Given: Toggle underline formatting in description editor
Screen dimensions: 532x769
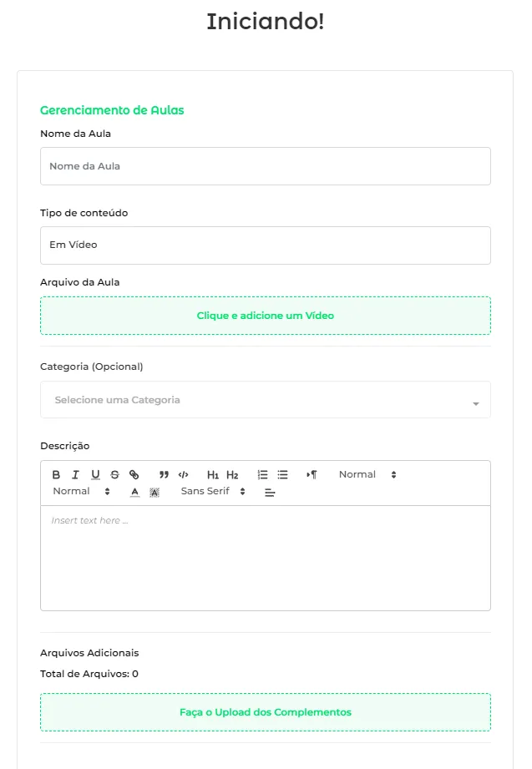Looking at the screenshot, I should pos(95,475).
